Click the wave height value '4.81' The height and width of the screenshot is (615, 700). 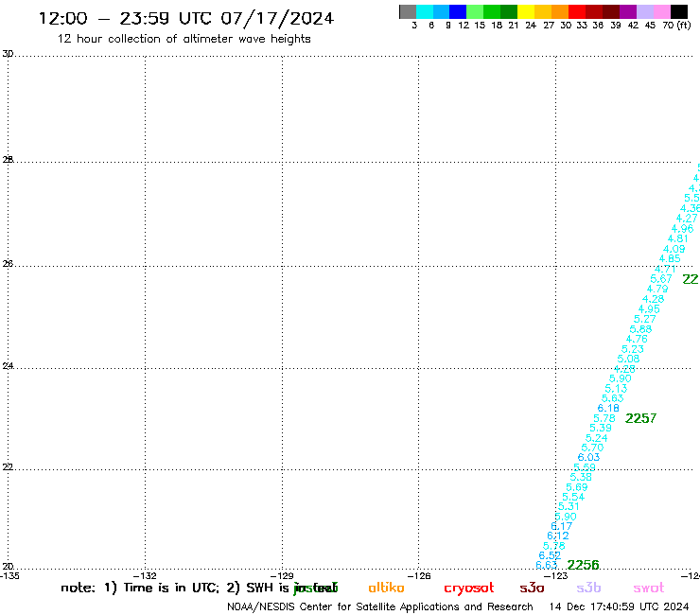(x=677, y=238)
